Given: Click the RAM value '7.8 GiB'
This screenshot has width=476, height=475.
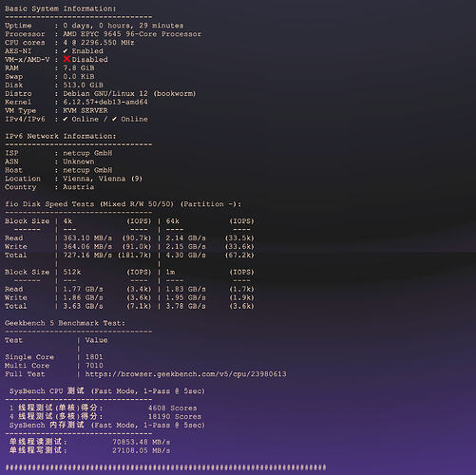Looking at the screenshot, I should (79, 68).
